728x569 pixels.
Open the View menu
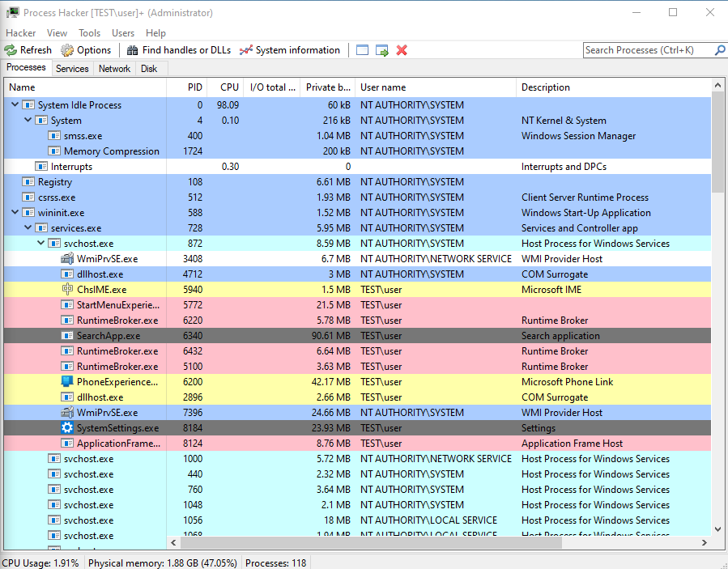click(57, 33)
